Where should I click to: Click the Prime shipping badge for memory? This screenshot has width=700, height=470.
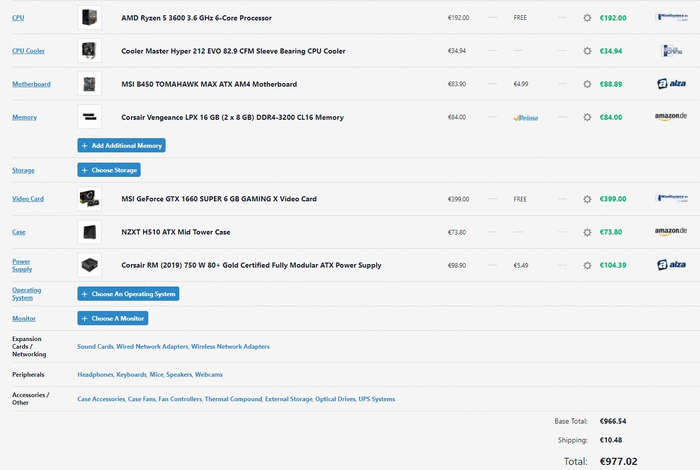[x=526, y=118]
